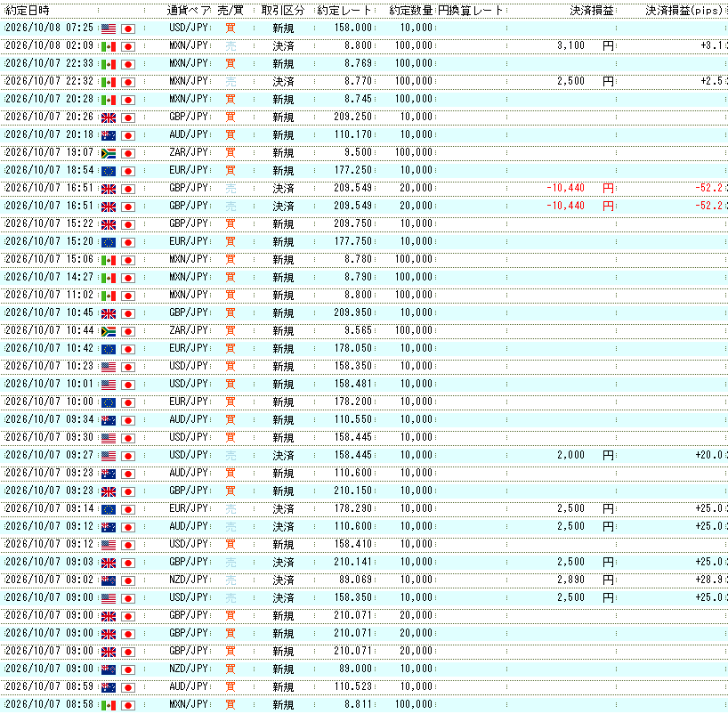
Task: Click the 取引区分 column header
Action: click(283, 10)
